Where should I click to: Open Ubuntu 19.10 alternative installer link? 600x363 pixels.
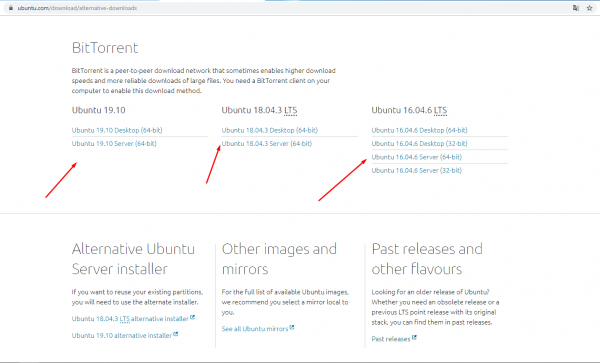pos(122,335)
